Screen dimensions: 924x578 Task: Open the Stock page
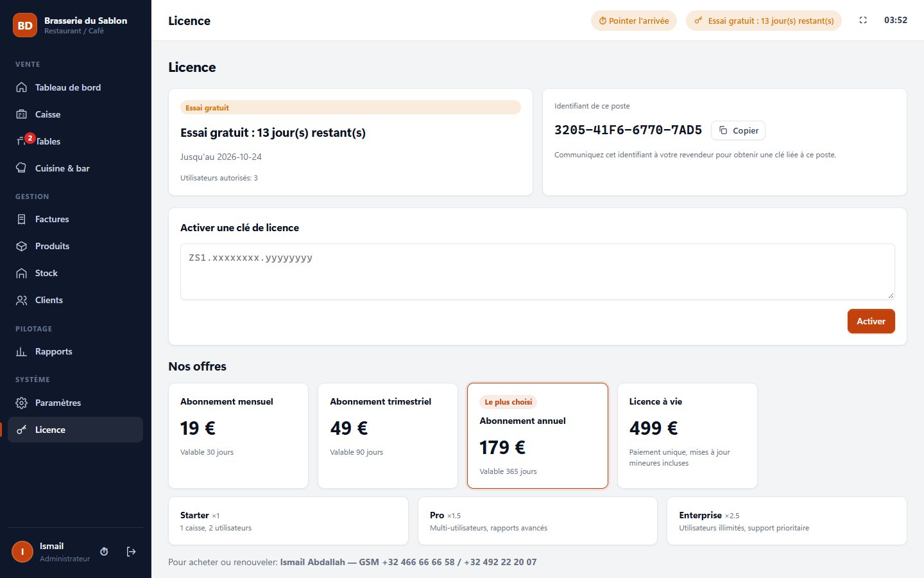tap(75, 273)
